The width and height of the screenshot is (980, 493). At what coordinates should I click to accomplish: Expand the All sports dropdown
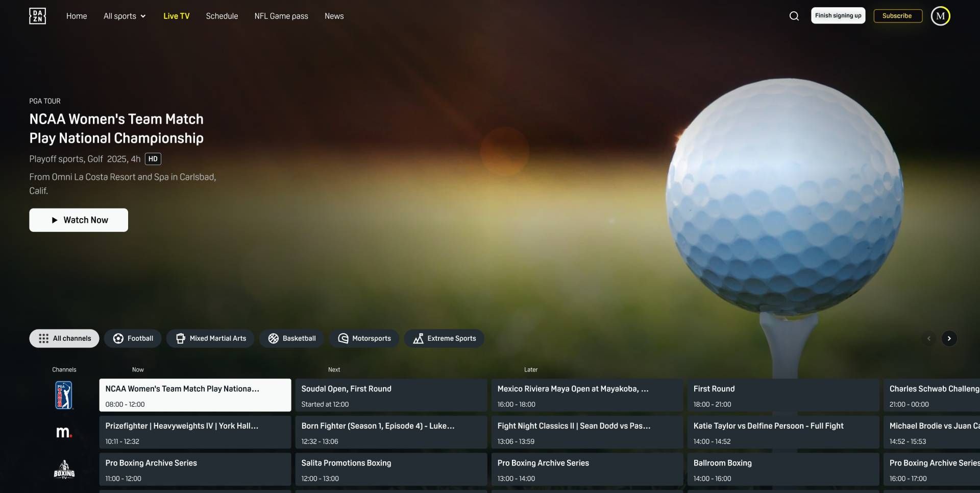coord(124,16)
